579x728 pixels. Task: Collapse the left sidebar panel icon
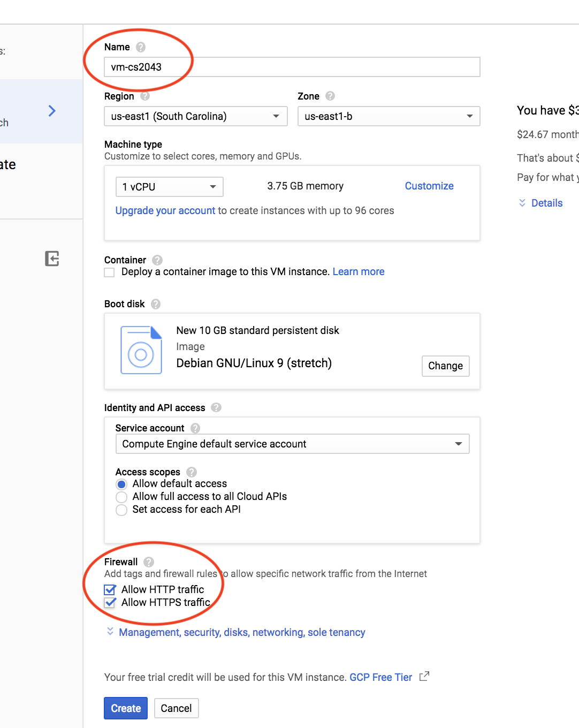point(52,259)
